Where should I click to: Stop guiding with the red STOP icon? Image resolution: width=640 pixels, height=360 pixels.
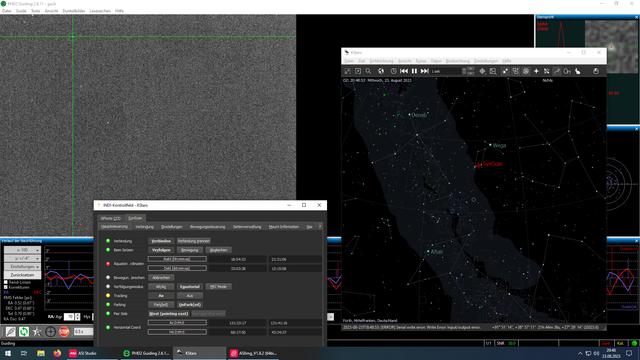coord(64,332)
